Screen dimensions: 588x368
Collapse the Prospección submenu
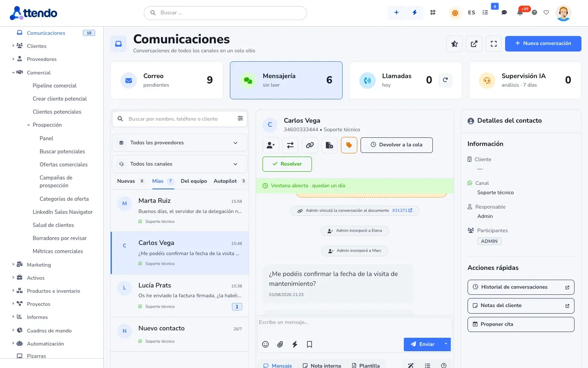[29, 125]
